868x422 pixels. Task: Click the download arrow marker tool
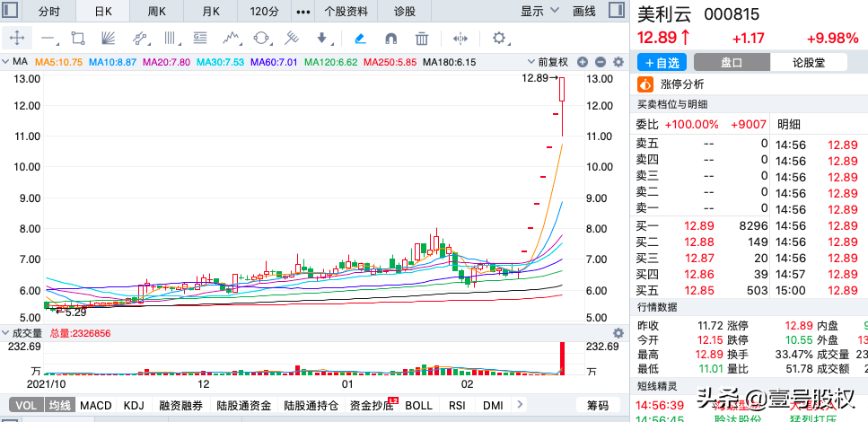(323, 39)
